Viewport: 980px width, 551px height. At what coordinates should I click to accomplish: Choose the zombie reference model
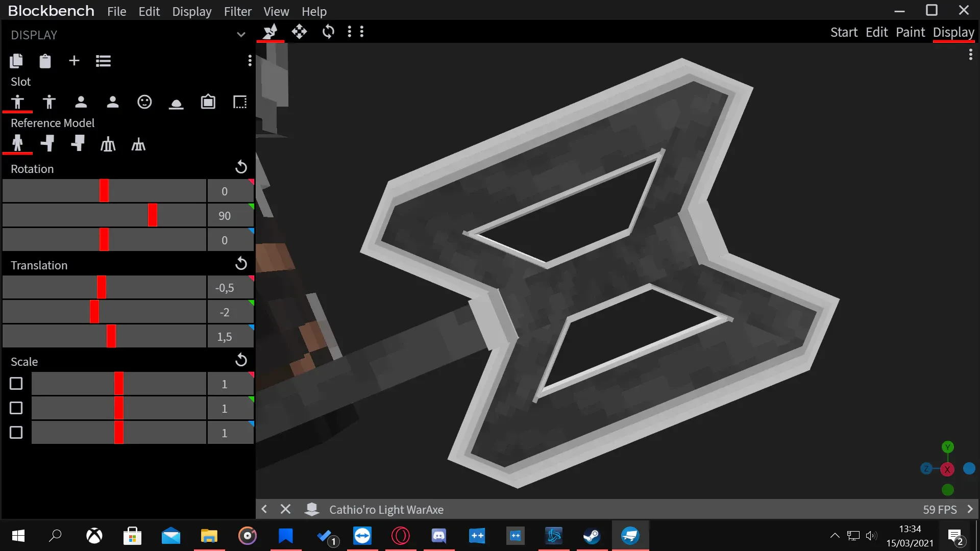[48, 143]
